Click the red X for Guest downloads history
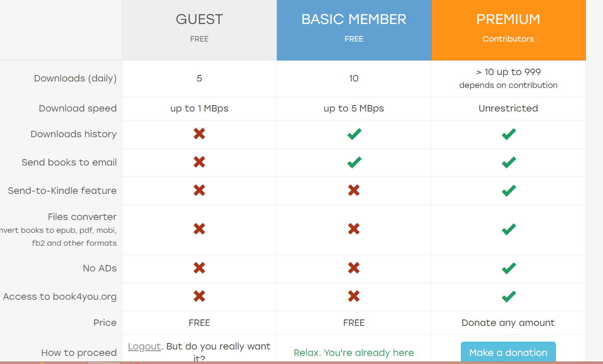Viewport: 603px width, 364px height. [199, 134]
